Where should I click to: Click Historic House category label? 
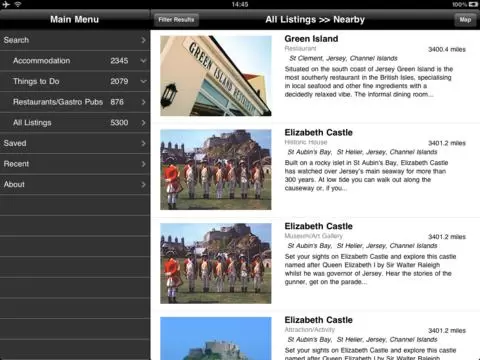(306, 142)
